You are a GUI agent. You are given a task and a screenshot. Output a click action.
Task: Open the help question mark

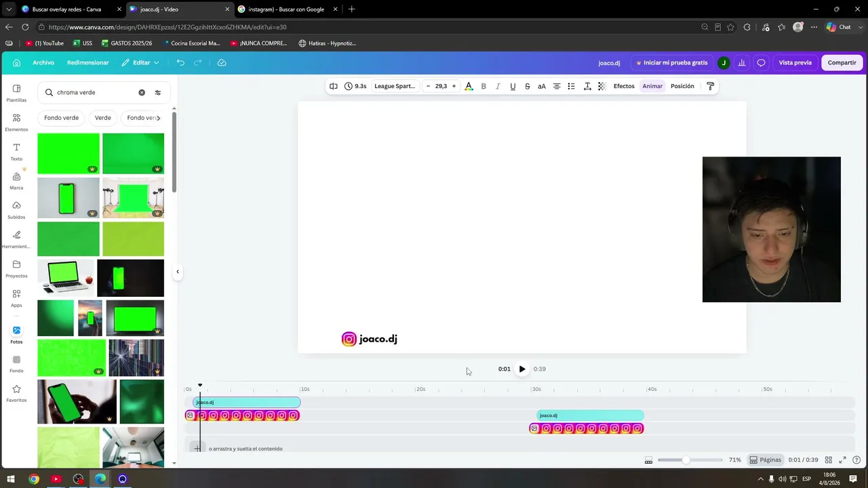pos(856,460)
